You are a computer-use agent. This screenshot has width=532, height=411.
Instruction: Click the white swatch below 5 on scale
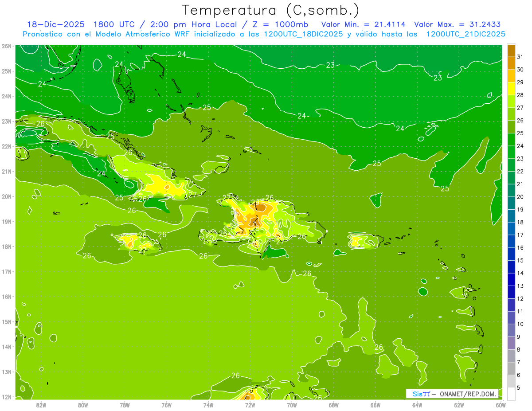[511, 394]
